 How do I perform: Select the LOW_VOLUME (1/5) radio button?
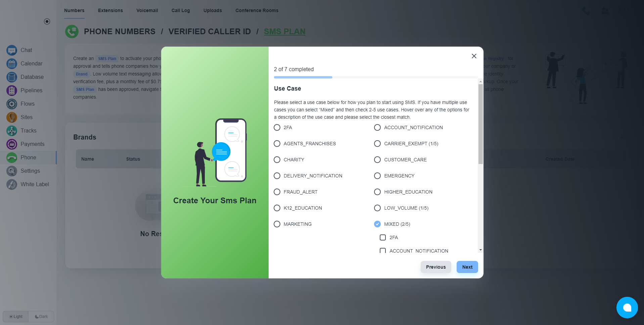(x=377, y=208)
